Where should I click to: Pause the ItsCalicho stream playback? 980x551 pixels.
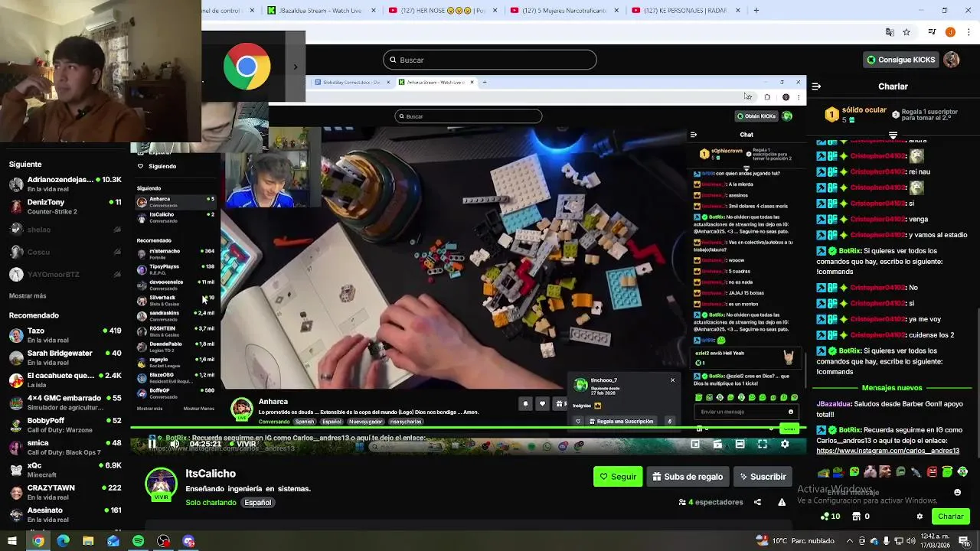pyautogui.click(x=152, y=444)
